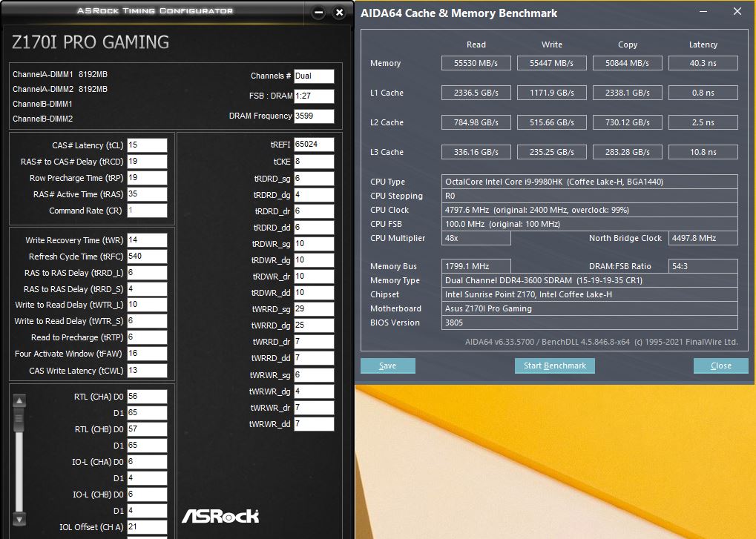
Task: Click the CAS# Latency (tCL) field
Action: 147,145
